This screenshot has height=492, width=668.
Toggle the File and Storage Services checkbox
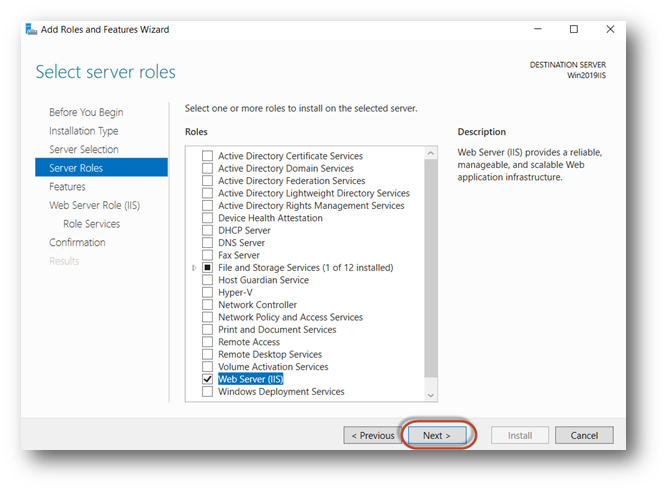click(x=208, y=268)
